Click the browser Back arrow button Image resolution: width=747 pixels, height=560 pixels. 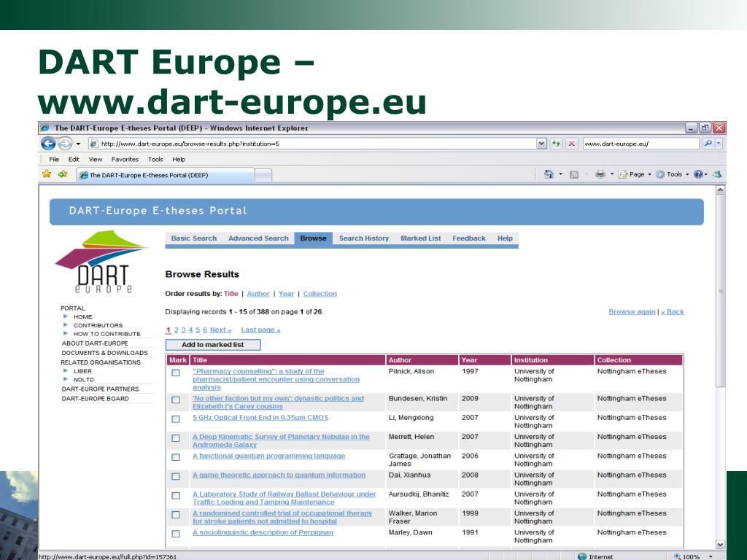(48, 144)
